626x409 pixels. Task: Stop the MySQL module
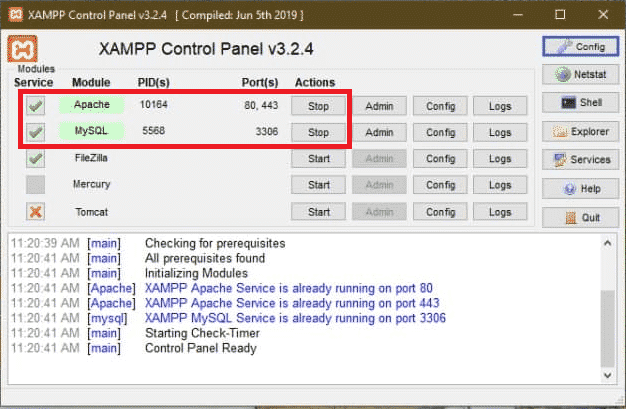point(318,132)
